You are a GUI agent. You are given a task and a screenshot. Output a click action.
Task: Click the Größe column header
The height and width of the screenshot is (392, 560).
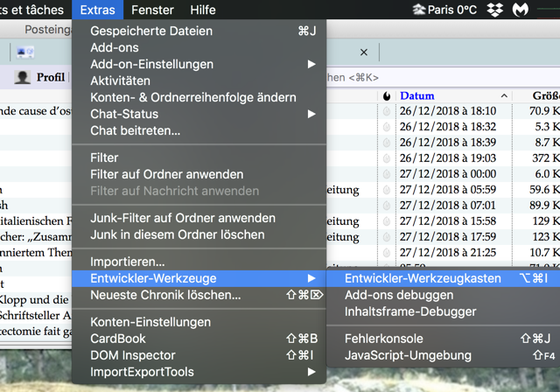tap(536, 95)
